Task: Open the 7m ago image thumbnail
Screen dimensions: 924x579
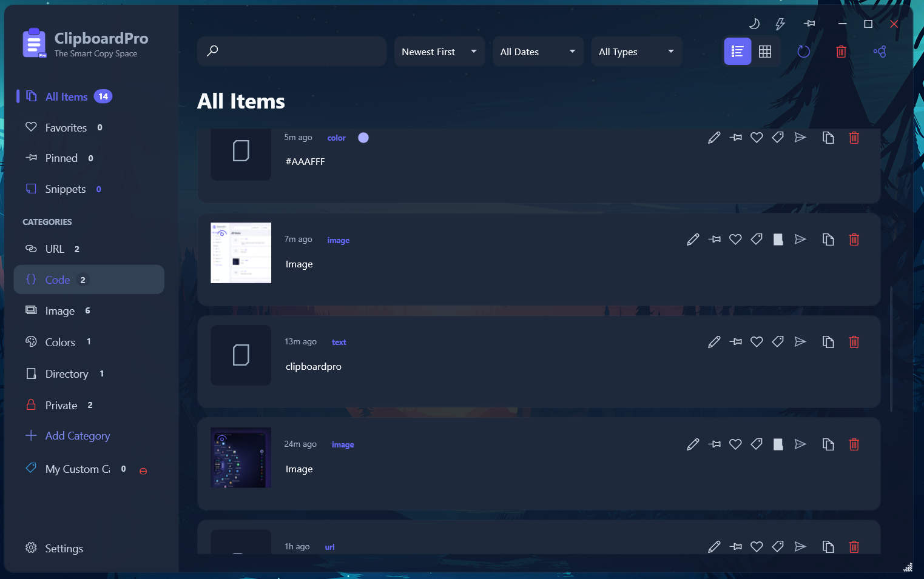Action: point(241,253)
